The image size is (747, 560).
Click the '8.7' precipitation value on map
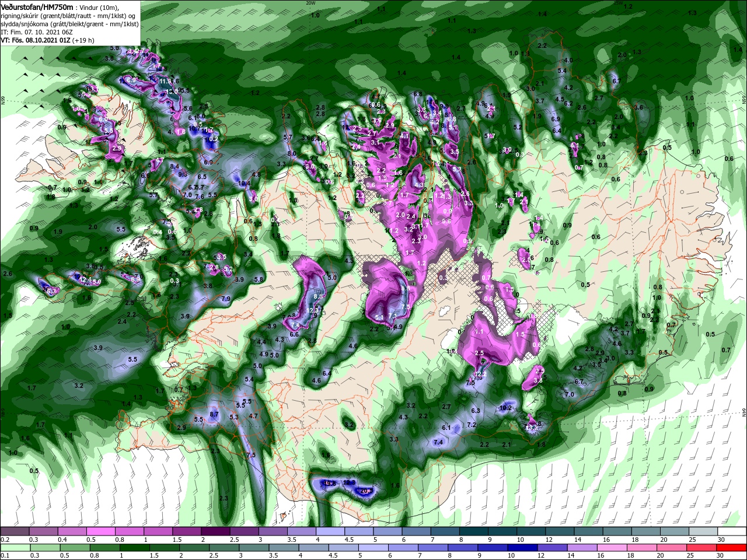tap(214, 414)
